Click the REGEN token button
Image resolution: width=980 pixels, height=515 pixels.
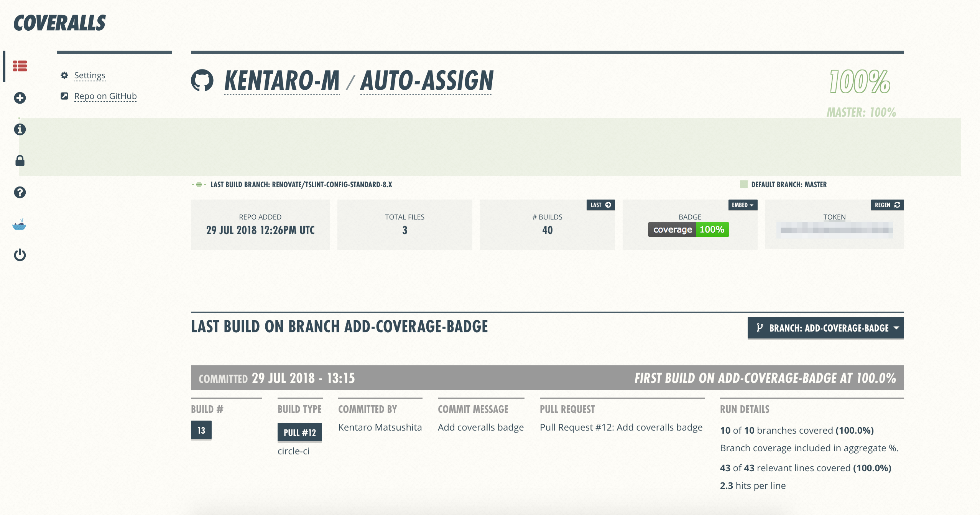point(887,205)
